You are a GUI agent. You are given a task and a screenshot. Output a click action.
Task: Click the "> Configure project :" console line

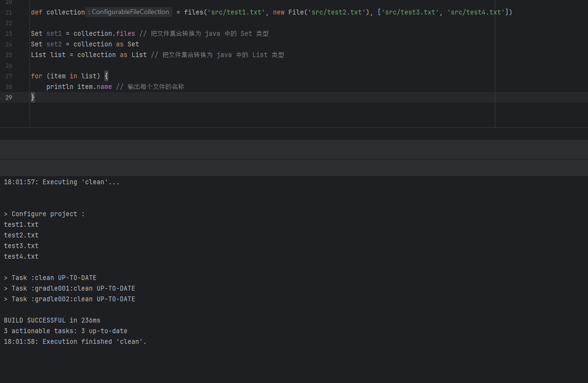(44, 214)
